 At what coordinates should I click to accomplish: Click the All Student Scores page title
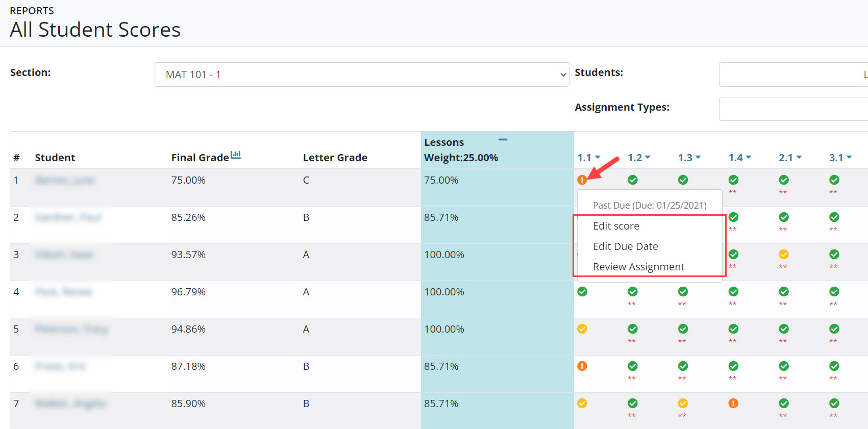pos(95,30)
